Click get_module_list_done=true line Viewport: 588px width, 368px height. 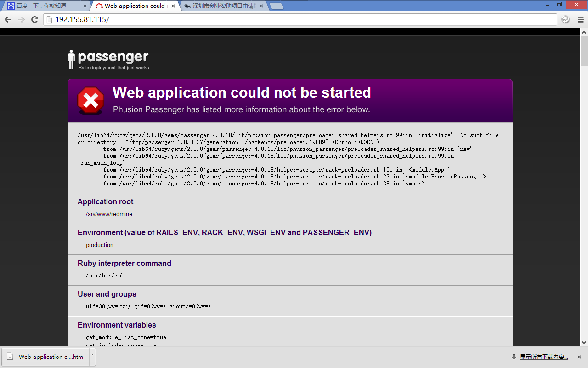point(126,337)
